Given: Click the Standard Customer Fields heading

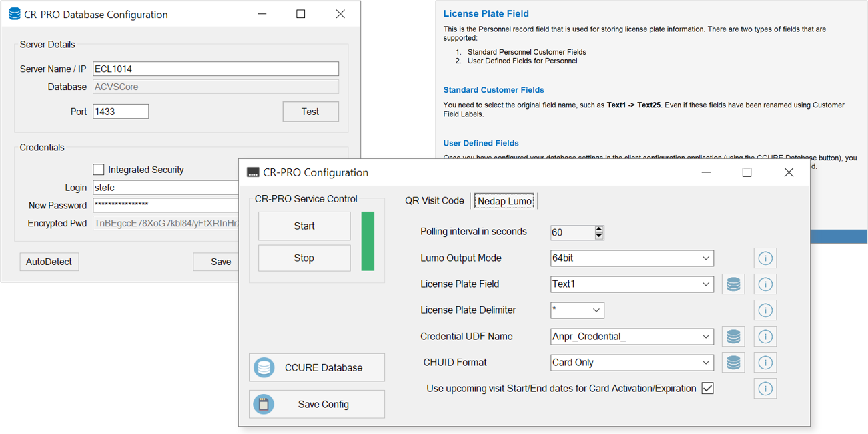Looking at the screenshot, I should tap(494, 90).
